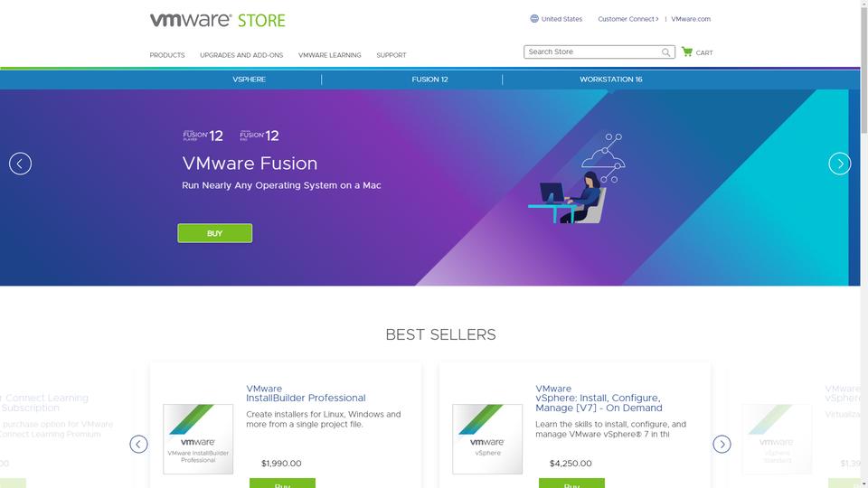Click the woman at desk illustration
This screenshot has width=868, height=488.
(576, 178)
